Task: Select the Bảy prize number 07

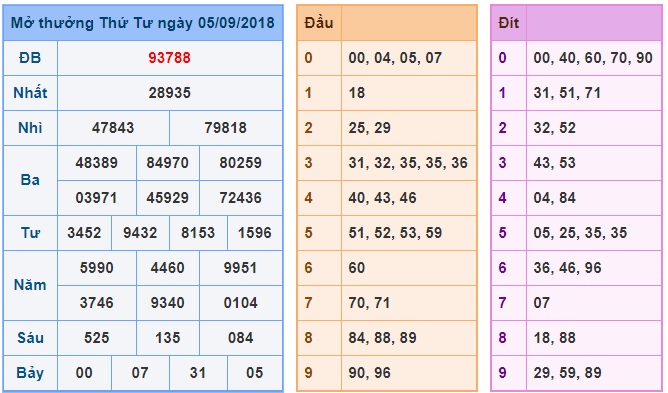Action: point(140,373)
